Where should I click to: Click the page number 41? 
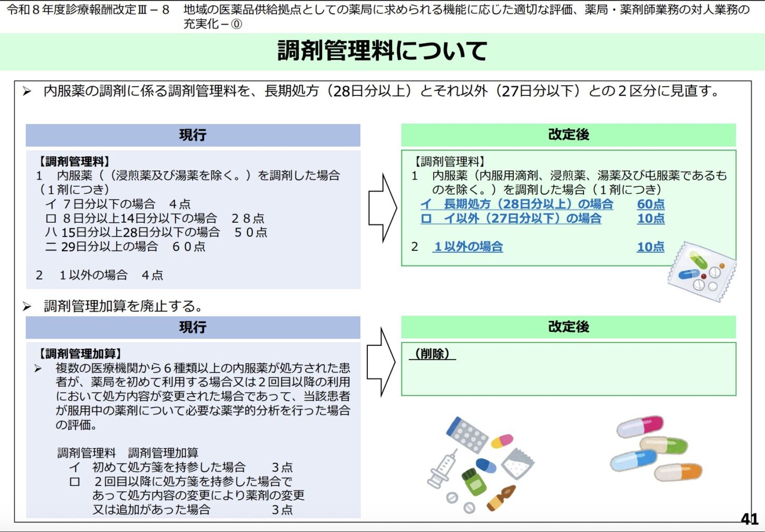click(x=749, y=519)
